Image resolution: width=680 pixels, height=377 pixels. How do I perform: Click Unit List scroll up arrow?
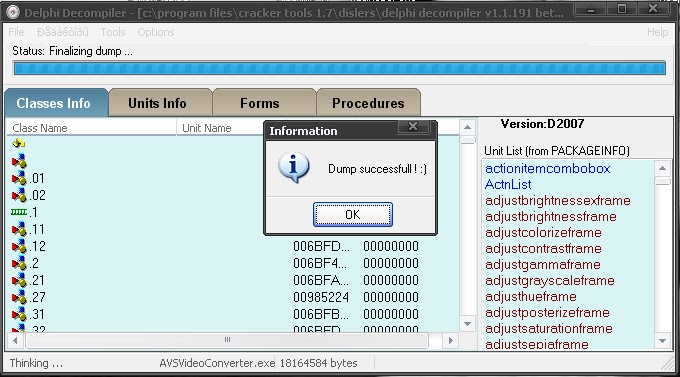662,168
